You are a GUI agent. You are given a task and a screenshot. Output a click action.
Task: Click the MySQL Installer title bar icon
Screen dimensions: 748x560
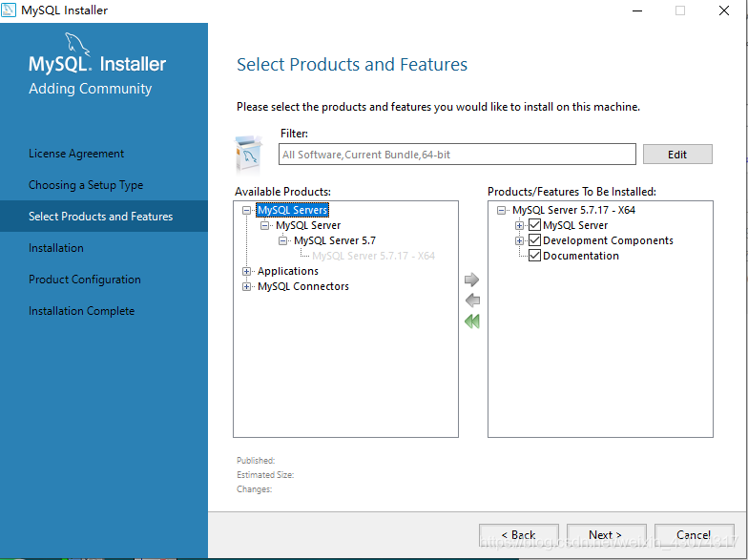click(9, 10)
